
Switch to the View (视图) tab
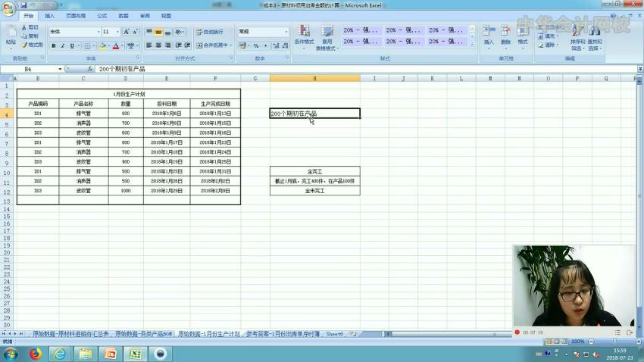point(166,16)
